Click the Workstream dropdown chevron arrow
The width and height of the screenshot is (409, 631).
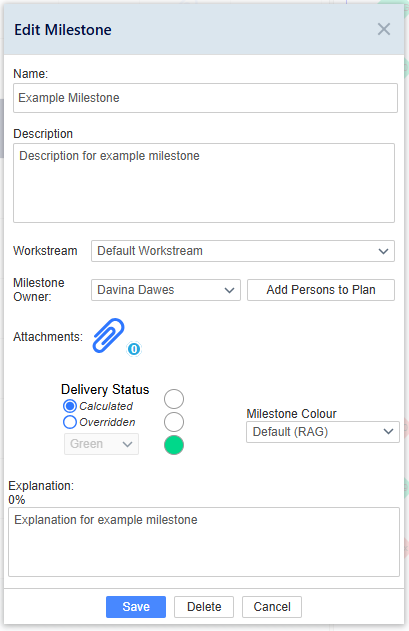coord(383,252)
